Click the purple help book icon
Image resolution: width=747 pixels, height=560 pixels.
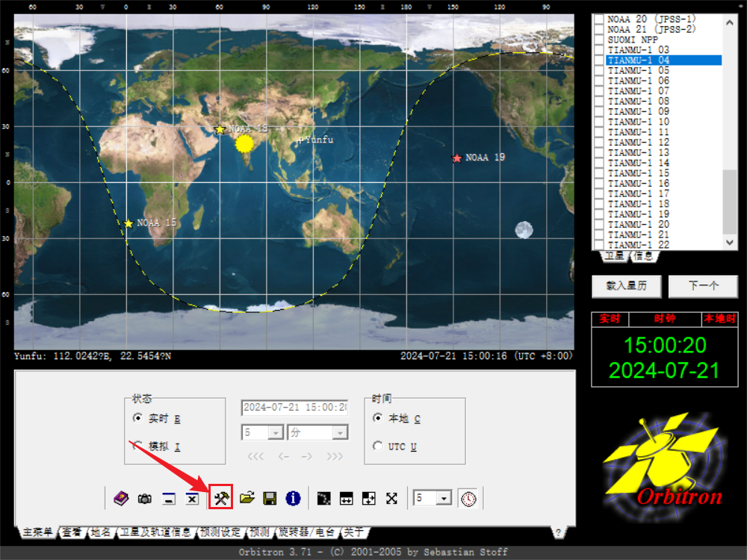click(x=121, y=498)
